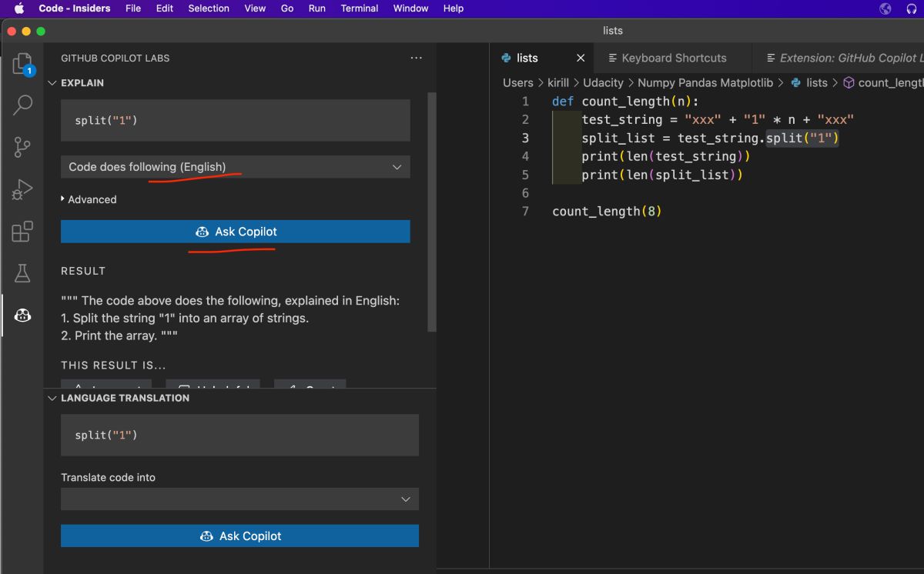Open the Search view in activity bar
924x574 pixels.
22,105
